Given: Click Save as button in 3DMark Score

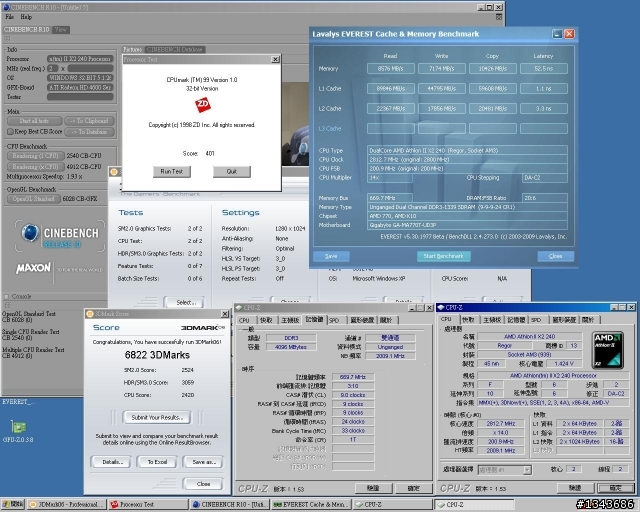Looking at the screenshot, I should point(203,462).
